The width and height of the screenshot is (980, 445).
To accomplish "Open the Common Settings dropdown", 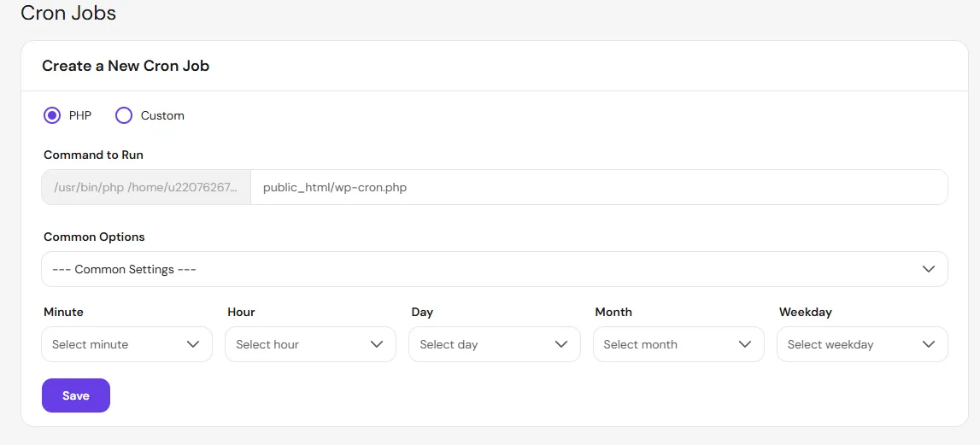I will (x=495, y=269).
